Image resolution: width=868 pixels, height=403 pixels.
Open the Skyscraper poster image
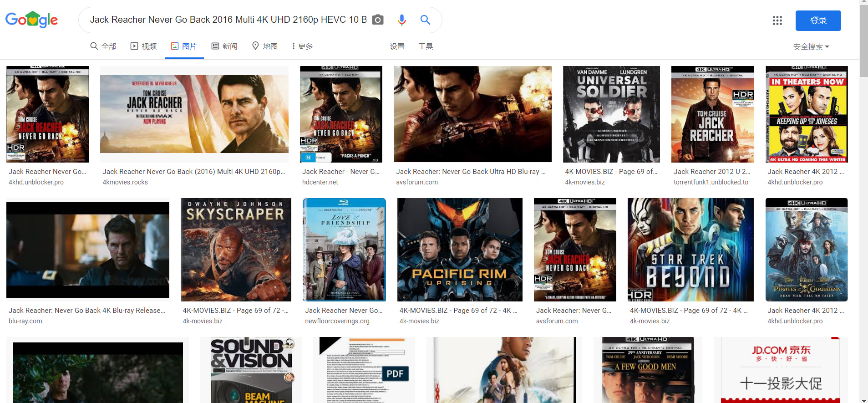(x=236, y=250)
